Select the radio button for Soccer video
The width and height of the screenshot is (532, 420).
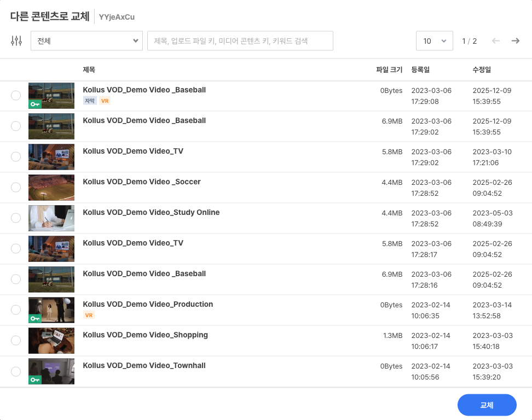(x=16, y=187)
